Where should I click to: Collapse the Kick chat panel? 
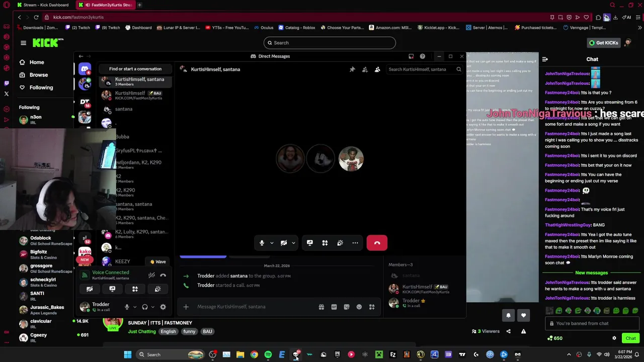(x=545, y=59)
